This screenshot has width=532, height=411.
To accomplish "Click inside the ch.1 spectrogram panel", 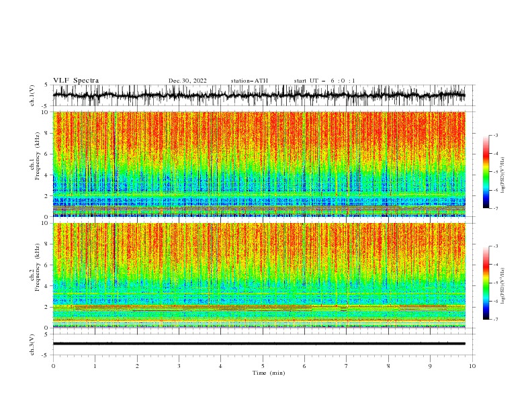I will click(x=259, y=164).
